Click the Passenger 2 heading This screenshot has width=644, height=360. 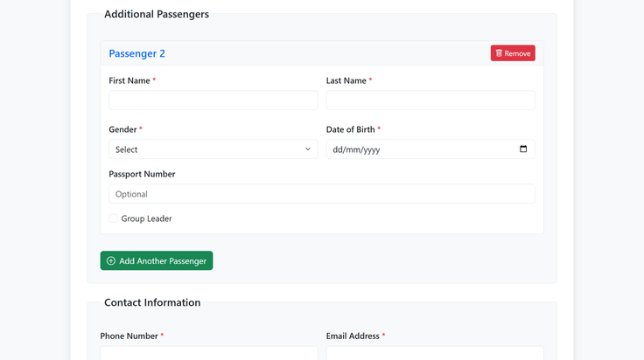pyautogui.click(x=136, y=53)
